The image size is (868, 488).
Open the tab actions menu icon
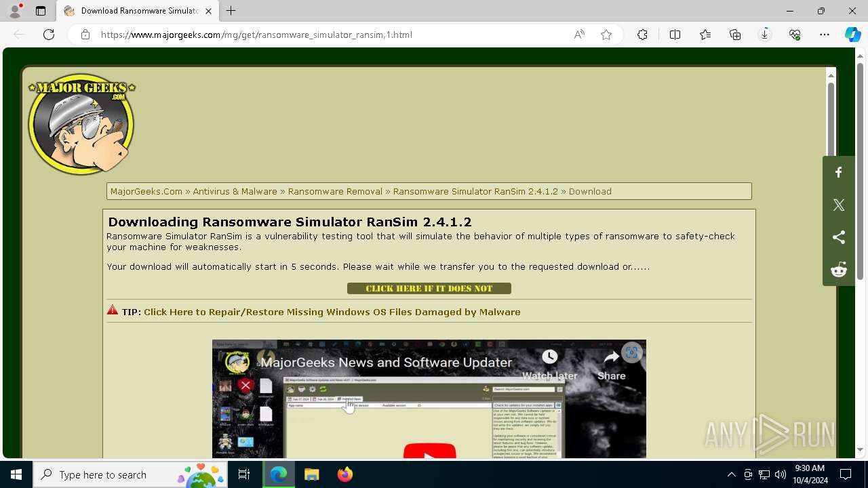point(41,11)
